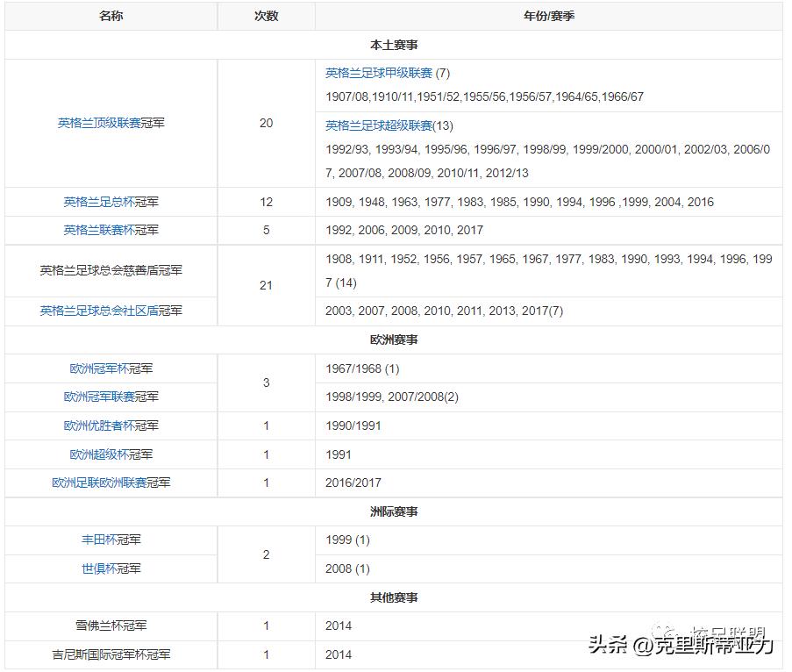The image size is (792, 672).
Task: Click the 年份/赛季 column header
Action: click(549, 15)
